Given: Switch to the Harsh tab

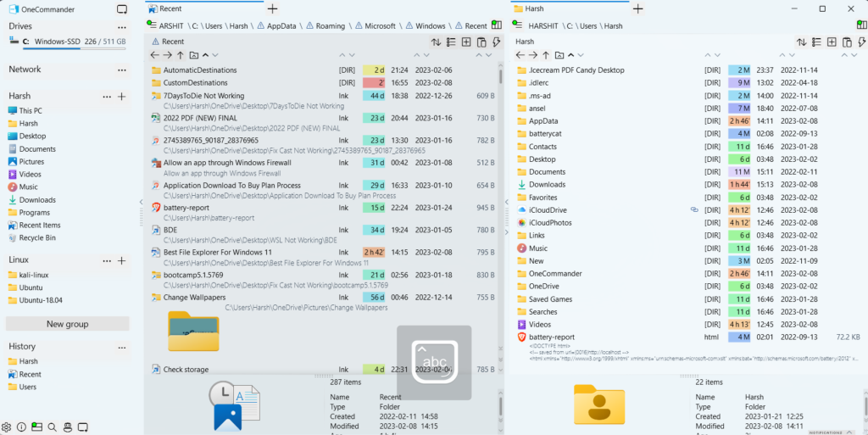Looking at the screenshot, I should point(570,8).
